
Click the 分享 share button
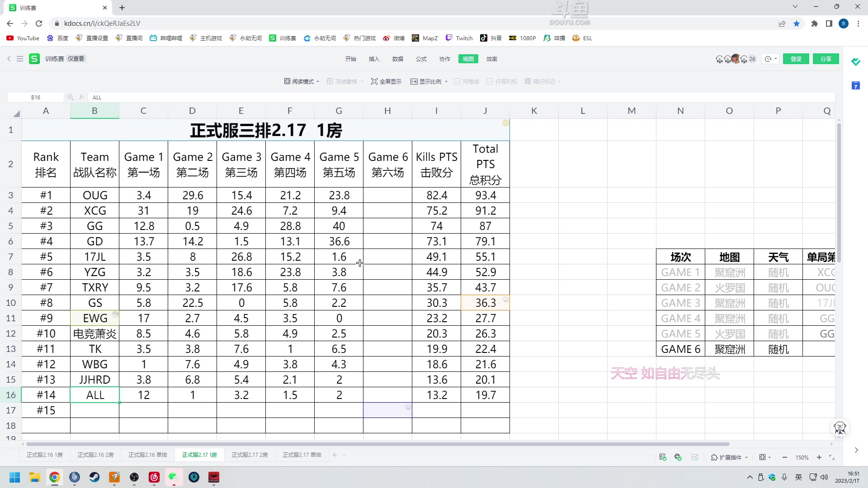826,59
